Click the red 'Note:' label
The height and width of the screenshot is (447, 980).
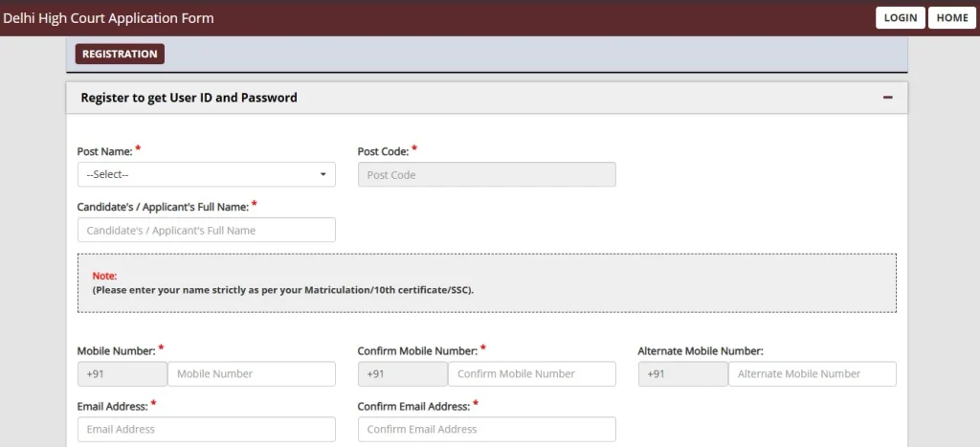pyautogui.click(x=104, y=276)
